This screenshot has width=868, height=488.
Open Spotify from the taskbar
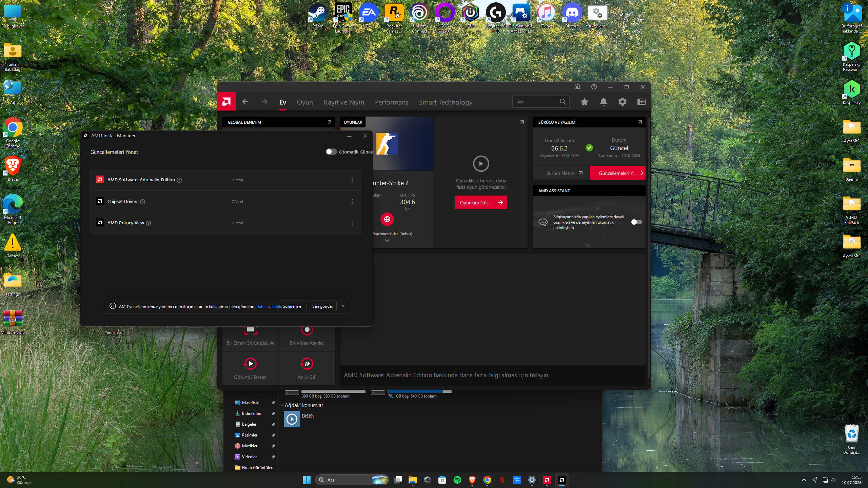(457, 480)
